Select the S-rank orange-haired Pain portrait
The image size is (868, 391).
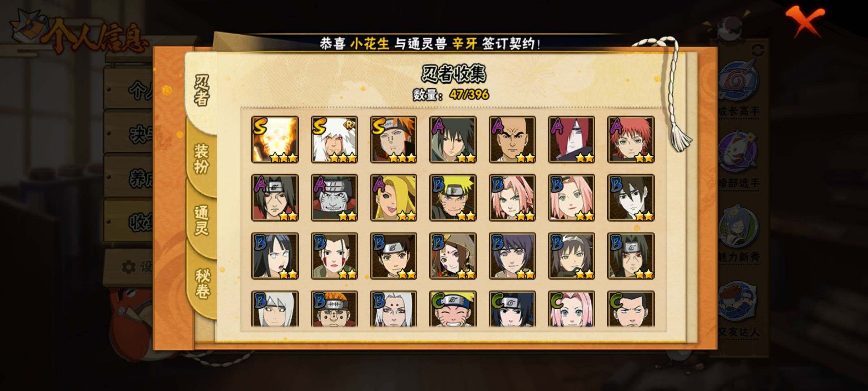click(x=393, y=140)
